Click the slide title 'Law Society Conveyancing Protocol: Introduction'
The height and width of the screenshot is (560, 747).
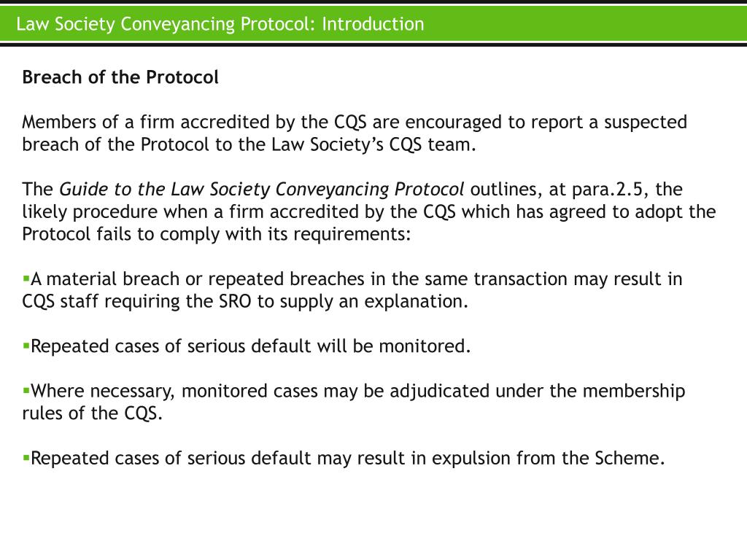coord(220,24)
